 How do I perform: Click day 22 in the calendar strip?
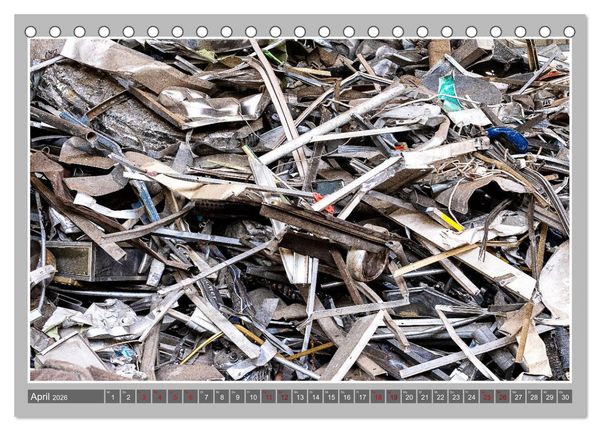pos(440,397)
